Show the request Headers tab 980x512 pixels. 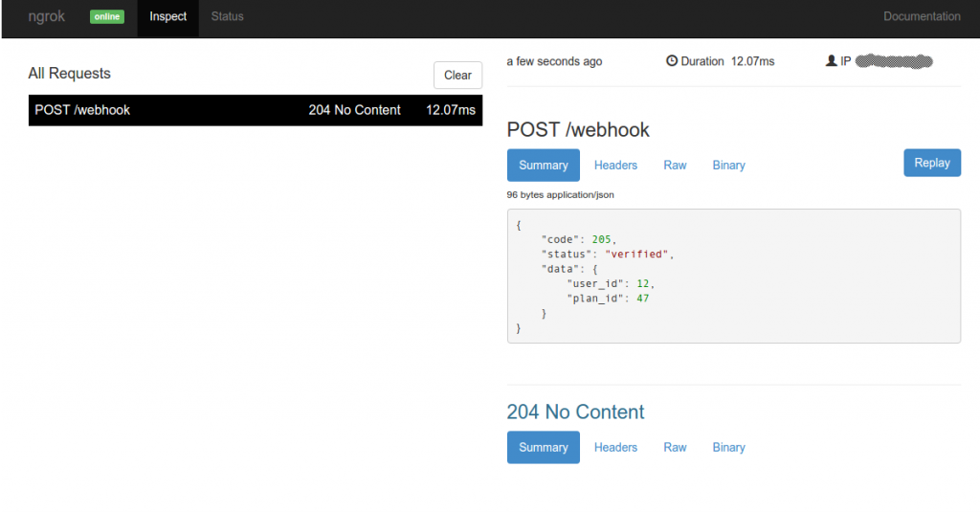615,166
